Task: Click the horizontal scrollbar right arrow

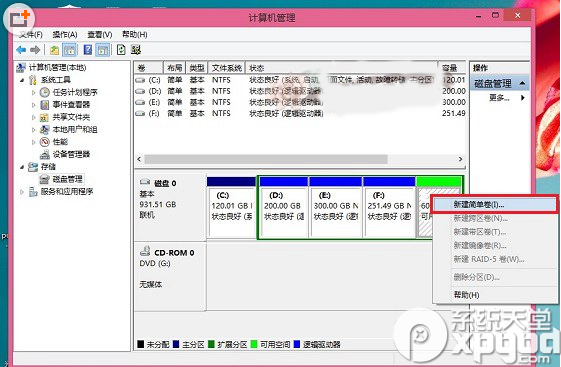Action: [460, 159]
